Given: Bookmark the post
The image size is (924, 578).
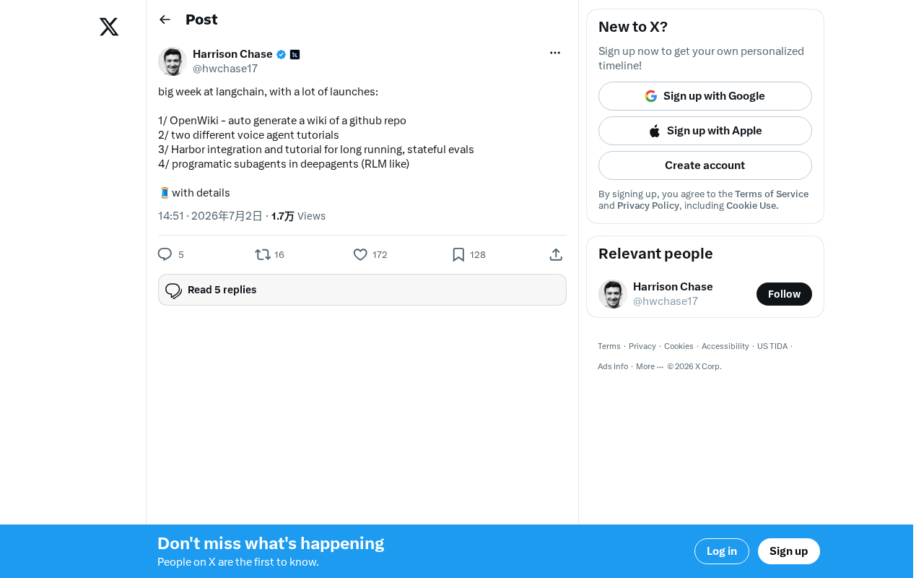Looking at the screenshot, I should point(458,254).
